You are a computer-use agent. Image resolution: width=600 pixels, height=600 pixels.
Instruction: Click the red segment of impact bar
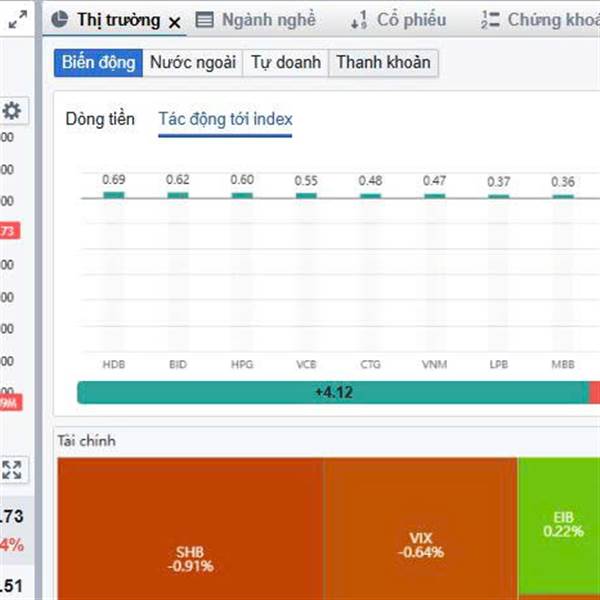(595, 392)
